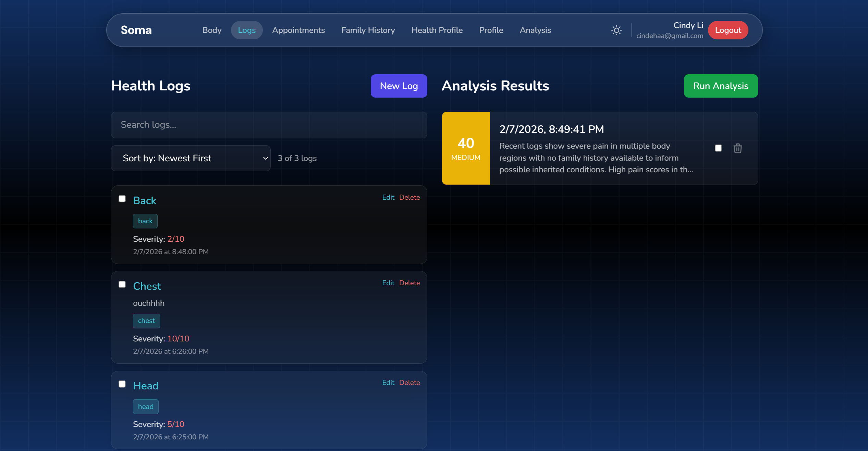Viewport: 868px width, 451px height.
Task: Select the Head log checkbox
Action: [x=122, y=384]
